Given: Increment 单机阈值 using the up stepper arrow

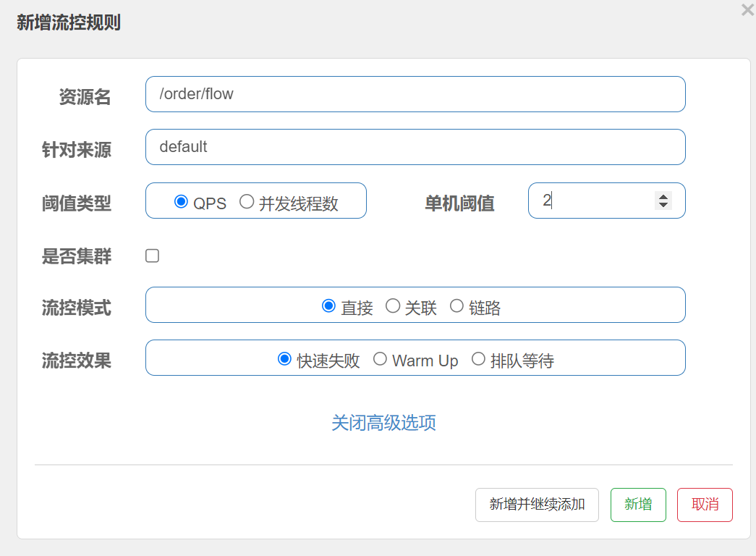Looking at the screenshot, I should (x=663, y=196).
